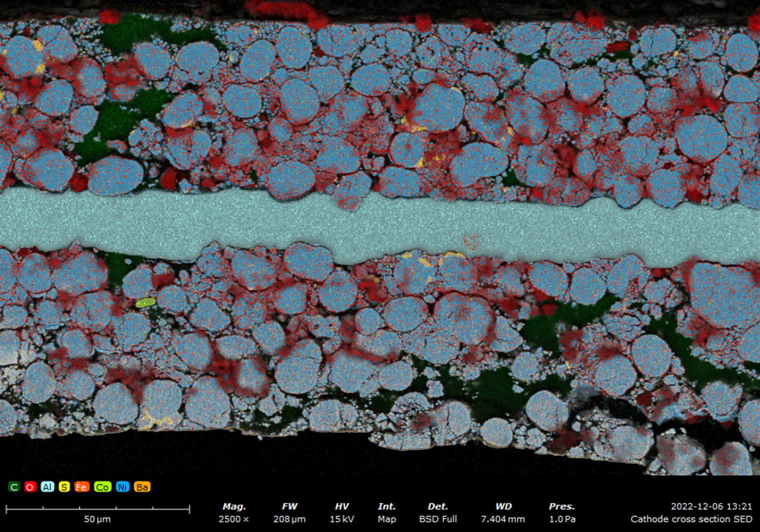760x532 pixels.
Task: Click the field width value 208 µm
Action: [x=289, y=519]
